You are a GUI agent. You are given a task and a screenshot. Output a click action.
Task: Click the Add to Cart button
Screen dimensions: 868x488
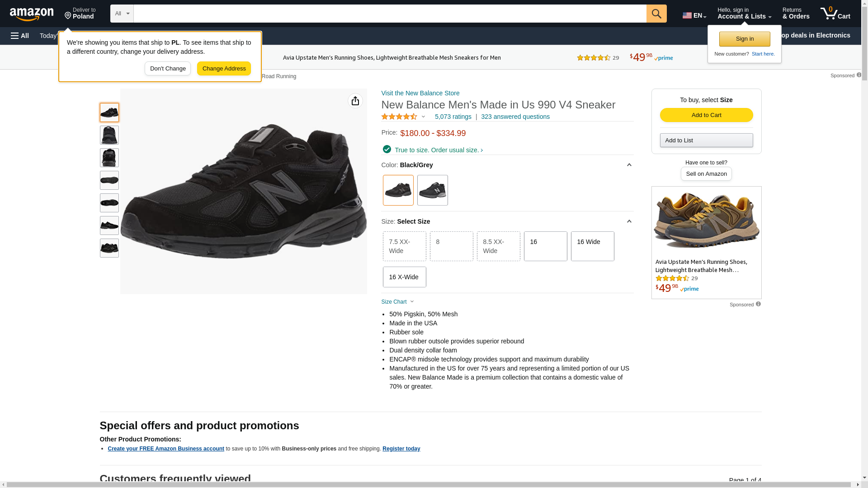(x=706, y=115)
